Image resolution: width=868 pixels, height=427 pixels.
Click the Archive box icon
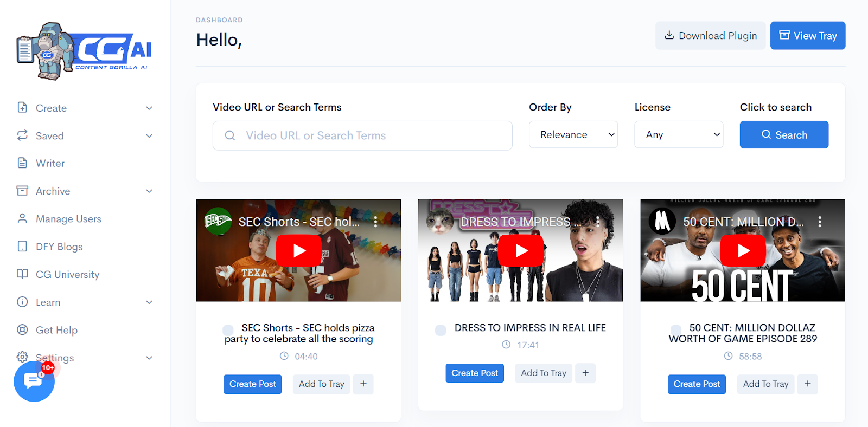coord(22,190)
